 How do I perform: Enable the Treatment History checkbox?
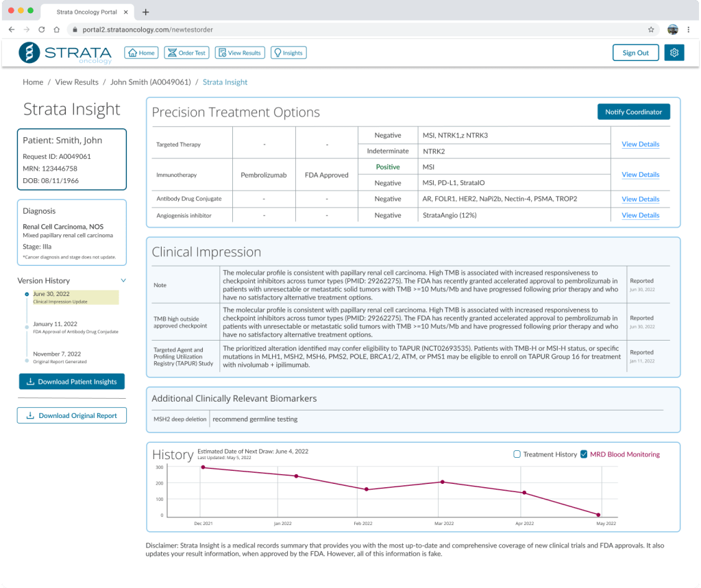[517, 454]
